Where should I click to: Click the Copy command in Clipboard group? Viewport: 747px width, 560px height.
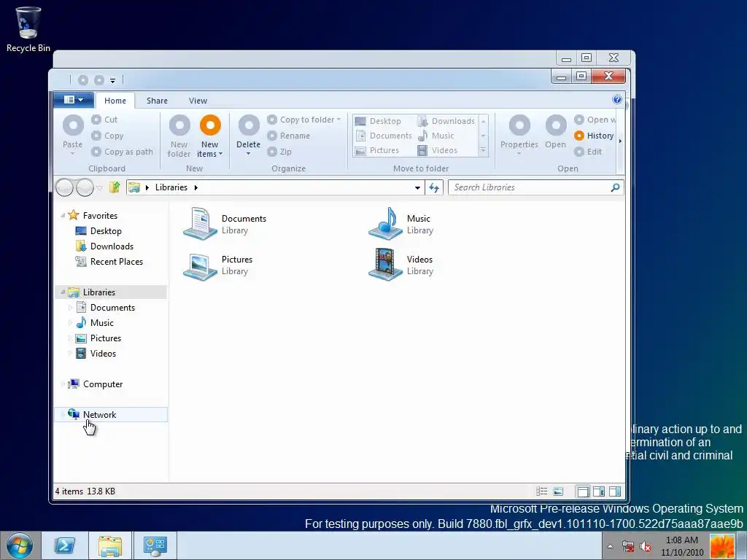(x=108, y=136)
